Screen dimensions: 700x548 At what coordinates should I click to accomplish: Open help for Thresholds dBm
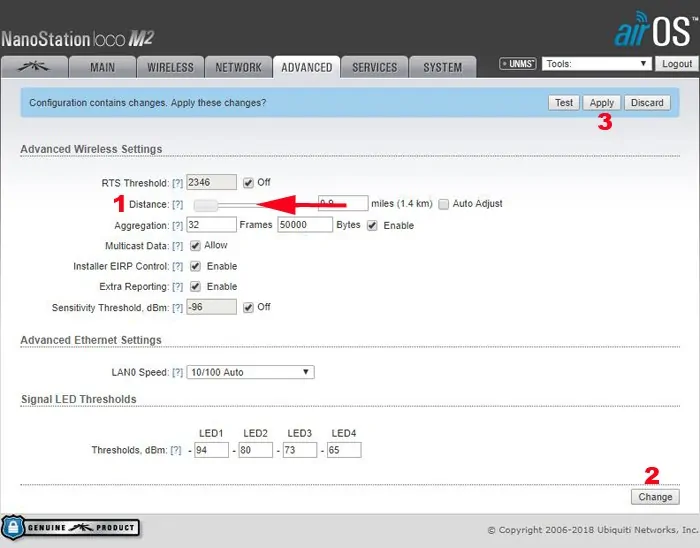176,450
